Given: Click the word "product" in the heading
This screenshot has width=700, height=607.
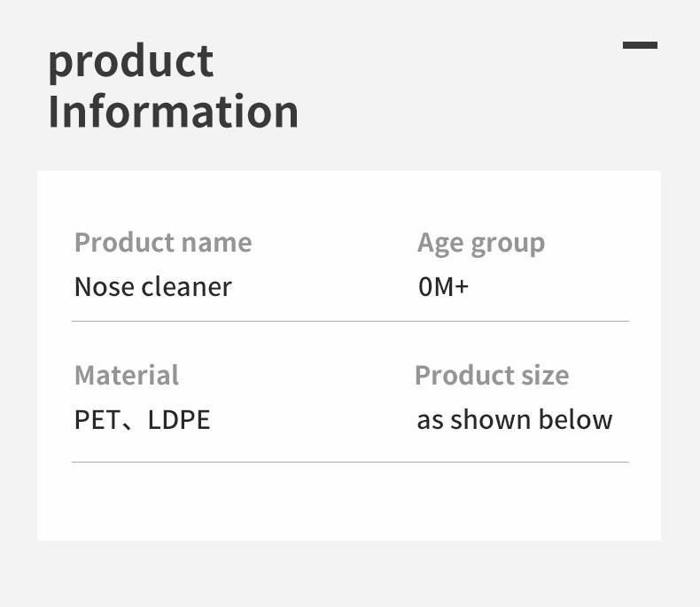Looking at the screenshot, I should (x=130, y=62).
